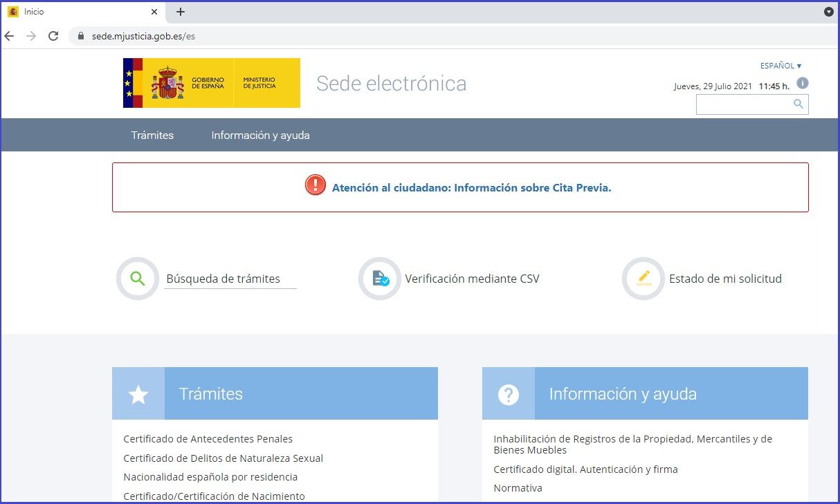Open the Trámites menu

[x=152, y=135]
